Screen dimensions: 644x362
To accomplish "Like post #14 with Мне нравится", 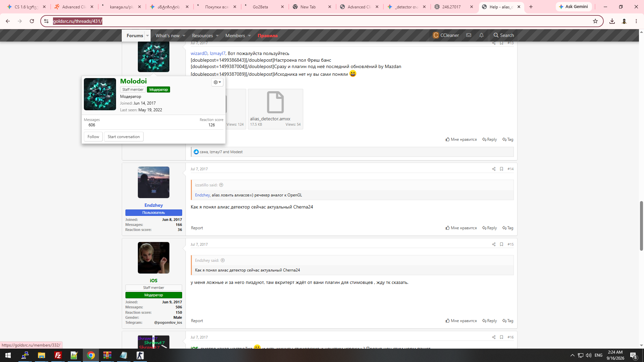I will [x=461, y=228].
